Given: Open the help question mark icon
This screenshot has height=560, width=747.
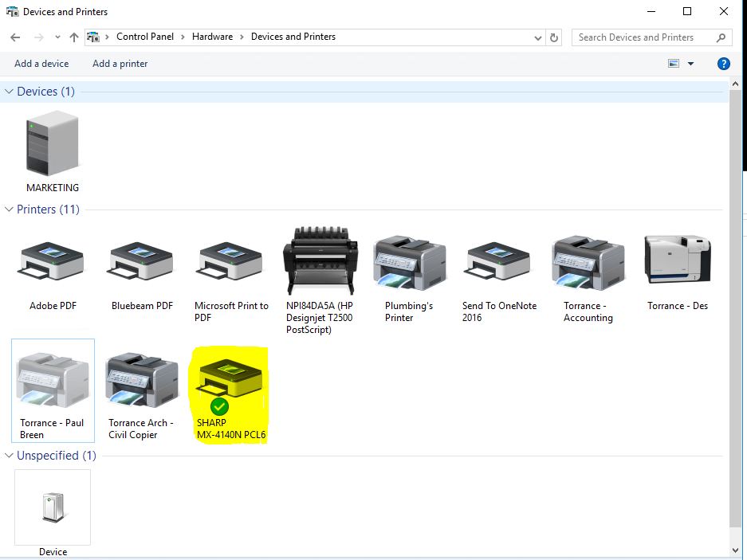Looking at the screenshot, I should click(723, 64).
